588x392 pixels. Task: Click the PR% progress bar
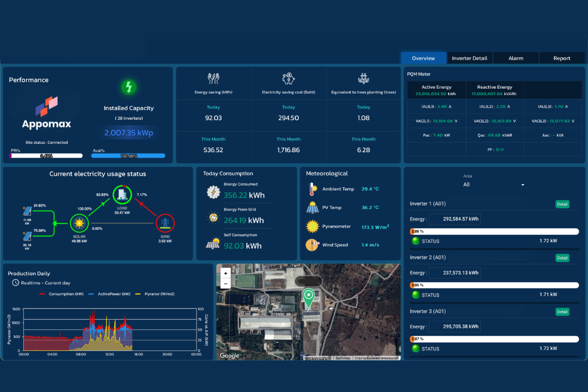tap(46, 156)
